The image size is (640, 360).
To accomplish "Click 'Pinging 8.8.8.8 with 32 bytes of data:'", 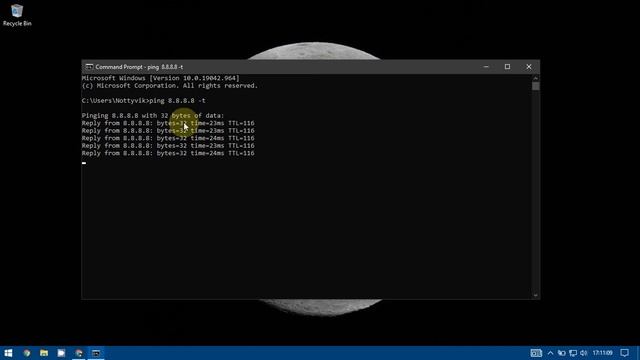I will click(153, 116).
